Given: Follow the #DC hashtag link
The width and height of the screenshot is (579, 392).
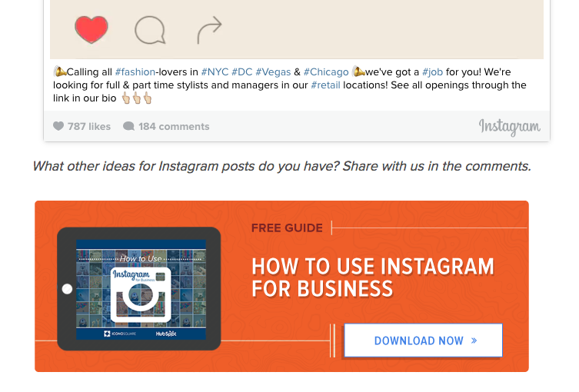Looking at the screenshot, I should [x=242, y=72].
